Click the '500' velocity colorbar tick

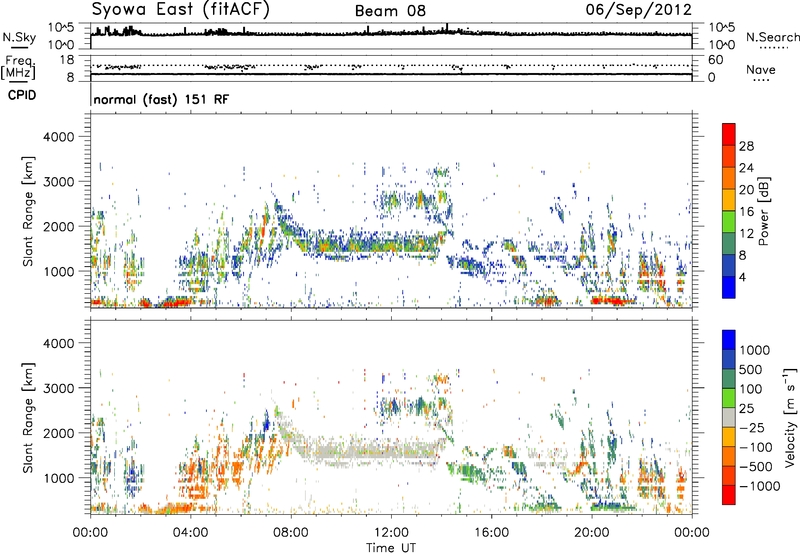click(x=751, y=370)
